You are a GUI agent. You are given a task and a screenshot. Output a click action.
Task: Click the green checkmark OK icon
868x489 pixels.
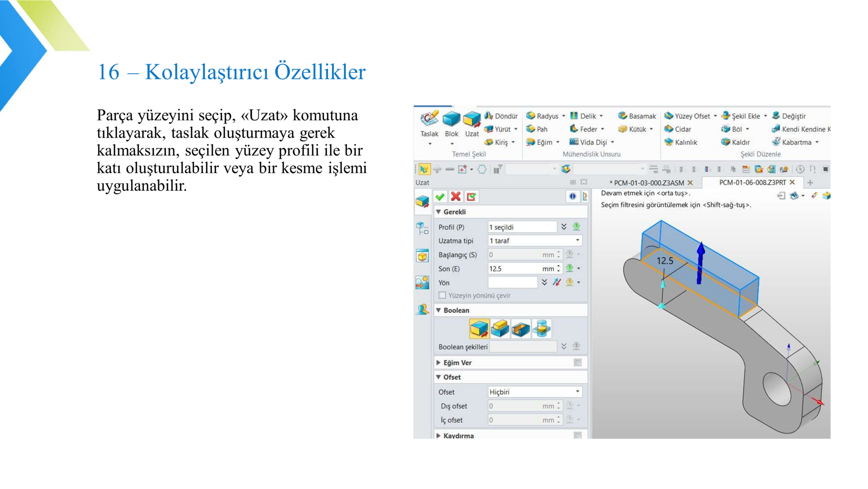pyautogui.click(x=440, y=197)
